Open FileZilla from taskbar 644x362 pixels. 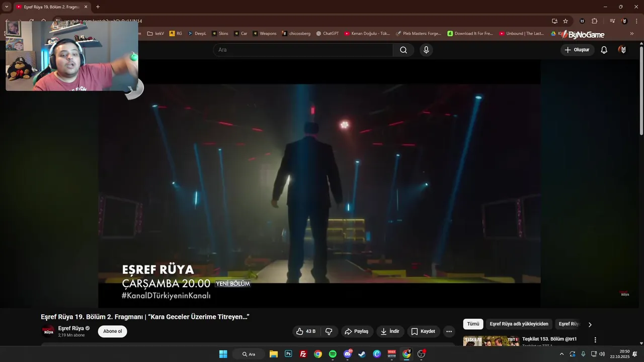pos(303,354)
